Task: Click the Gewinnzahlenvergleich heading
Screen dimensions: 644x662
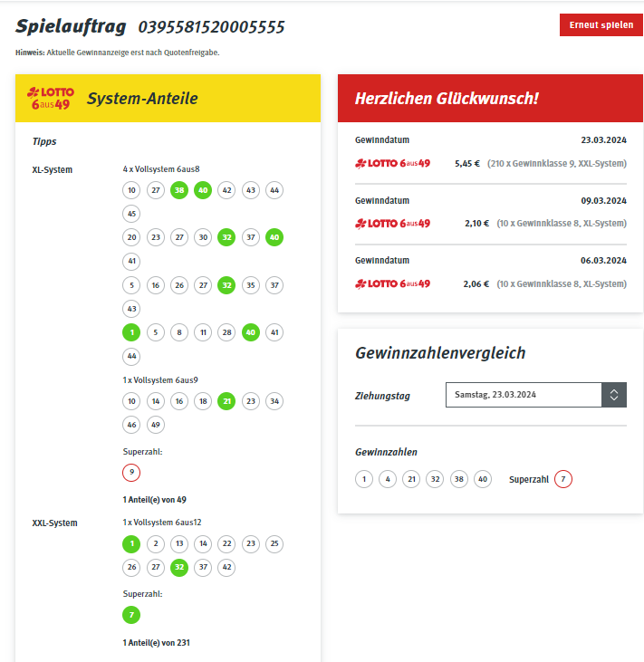Action: click(x=440, y=353)
